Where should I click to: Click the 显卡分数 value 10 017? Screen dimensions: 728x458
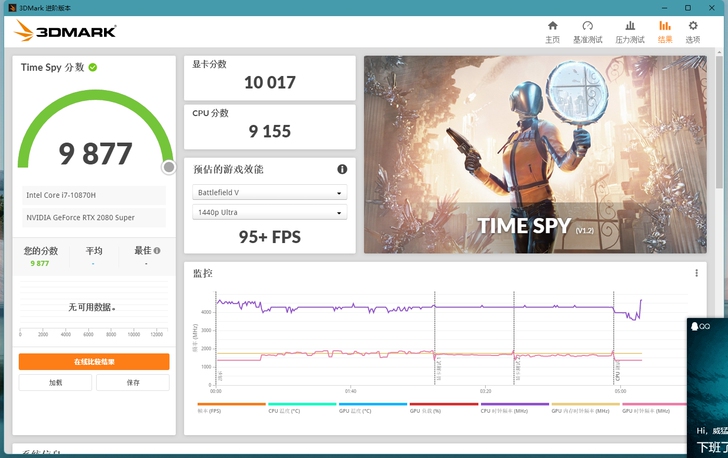click(270, 83)
